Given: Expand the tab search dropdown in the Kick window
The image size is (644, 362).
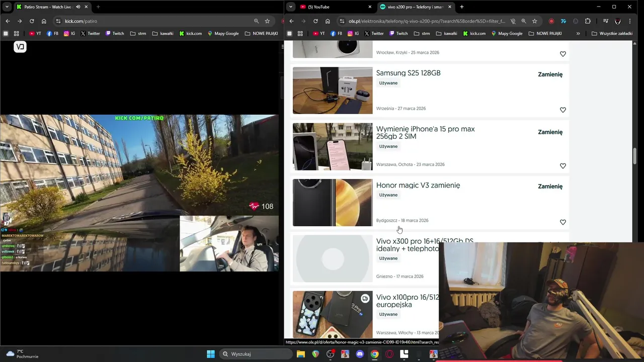Looking at the screenshot, I should (x=7, y=7).
